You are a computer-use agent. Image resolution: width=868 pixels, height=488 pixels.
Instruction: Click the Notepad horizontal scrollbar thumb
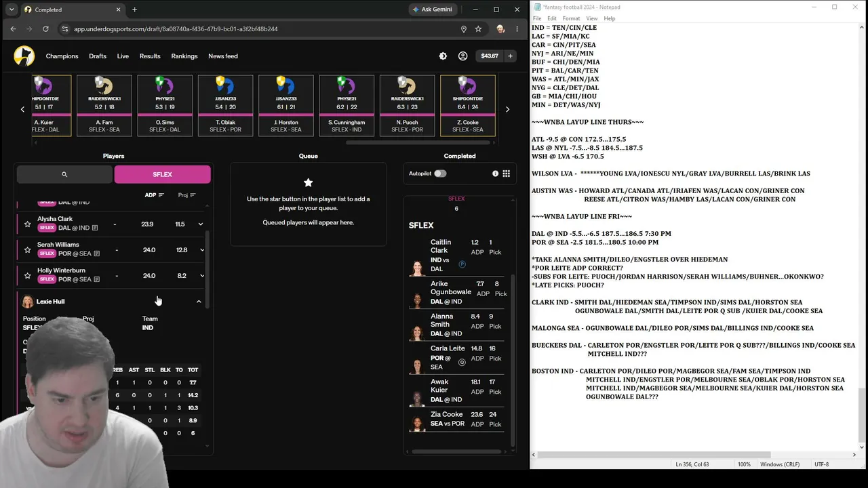coord(653,455)
